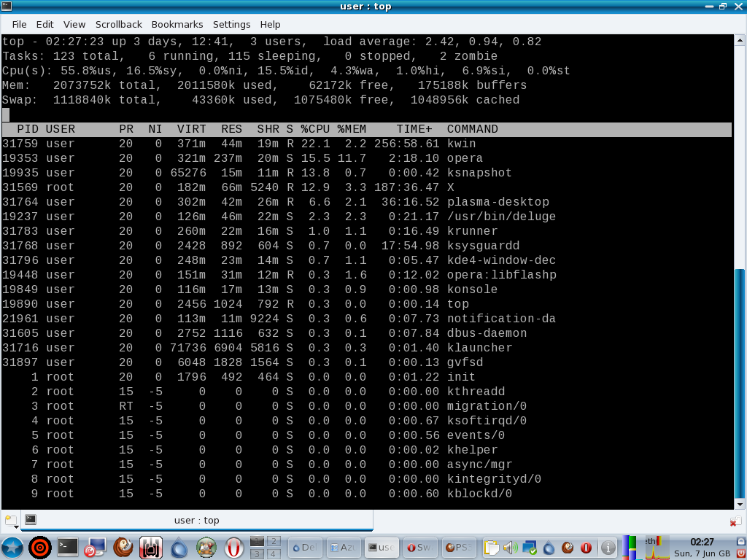Click the lock screen icon beside clock
The image size is (747, 560).
(x=741, y=541)
